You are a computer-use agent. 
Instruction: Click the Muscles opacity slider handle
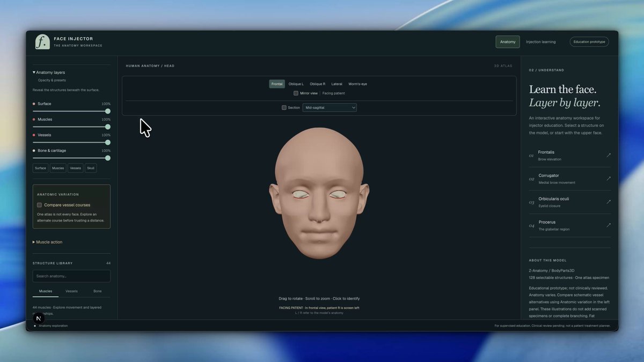(107, 127)
